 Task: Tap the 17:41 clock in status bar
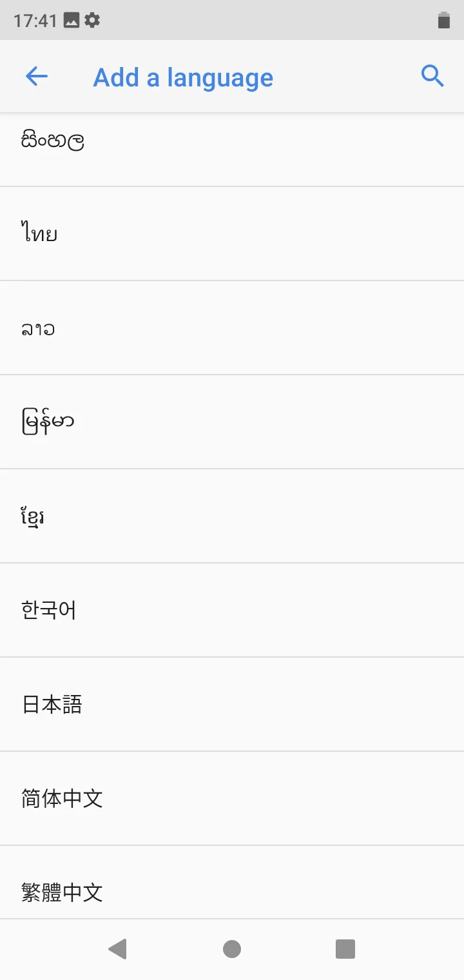35,21
